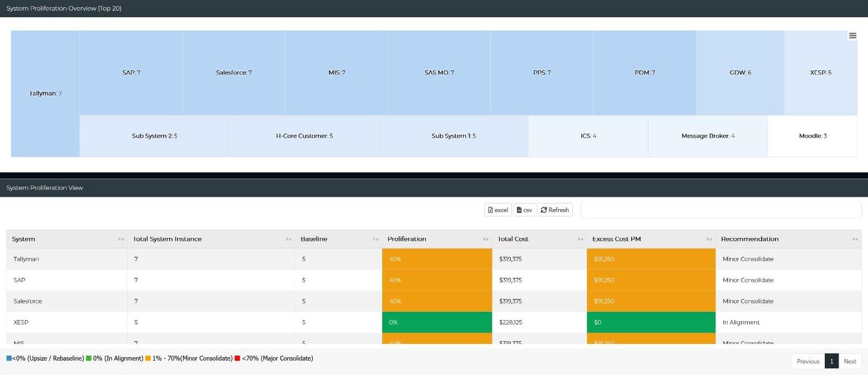
Task: Select the H-Core Customer: 5 tile
Action: [304, 136]
